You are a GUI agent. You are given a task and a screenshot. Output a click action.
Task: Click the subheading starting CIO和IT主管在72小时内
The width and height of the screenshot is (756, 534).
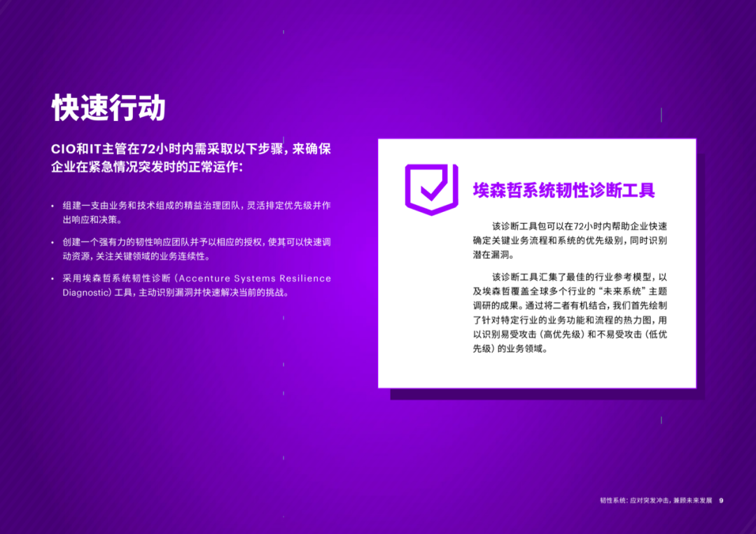click(x=191, y=157)
